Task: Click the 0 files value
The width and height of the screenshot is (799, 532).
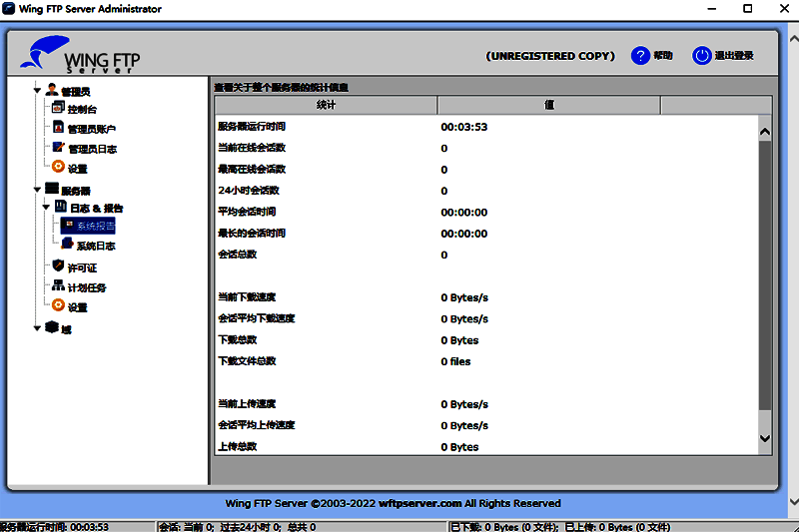Action: pos(455,361)
